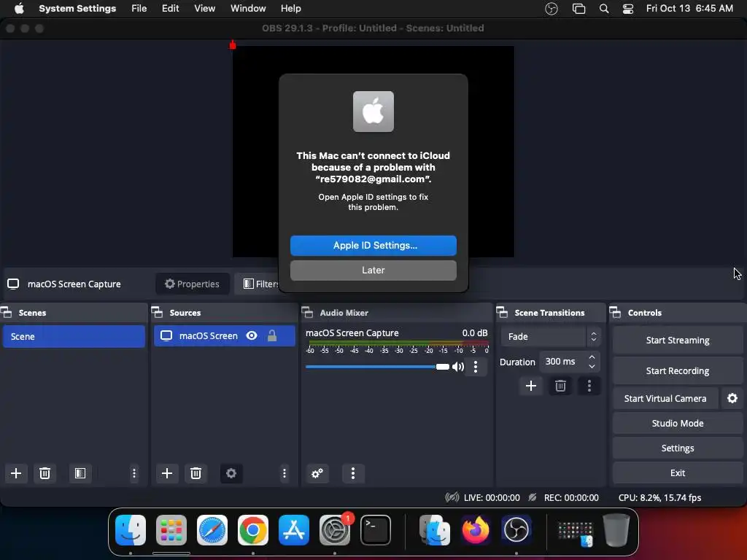
Task: Open the System Settings app menu
Action: (77, 9)
